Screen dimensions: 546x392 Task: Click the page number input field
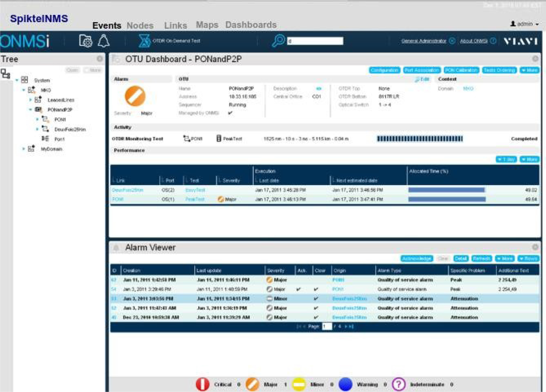click(327, 326)
